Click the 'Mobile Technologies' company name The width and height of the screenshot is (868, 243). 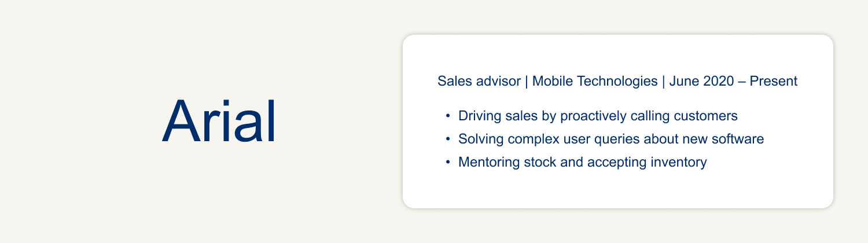coord(595,82)
